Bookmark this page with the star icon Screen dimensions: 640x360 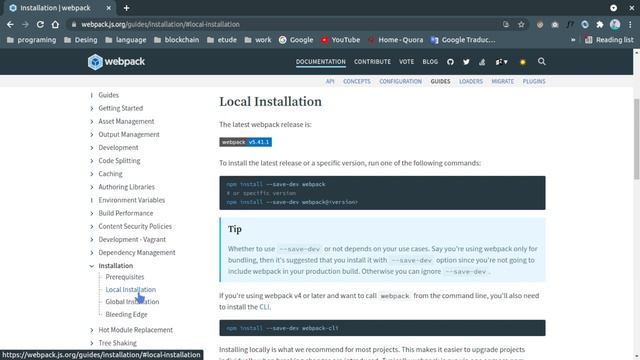tap(521, 24)
